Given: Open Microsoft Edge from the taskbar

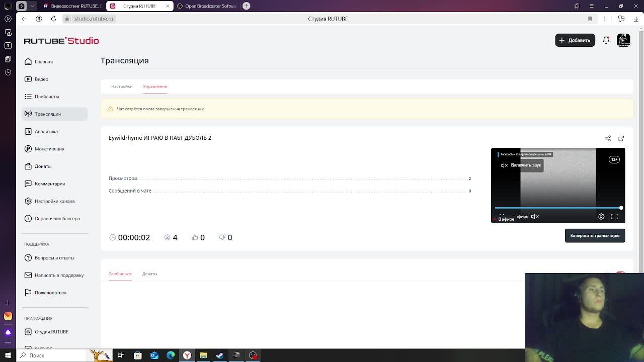Looking at the screenshot, I should click(x=171, y=355).
